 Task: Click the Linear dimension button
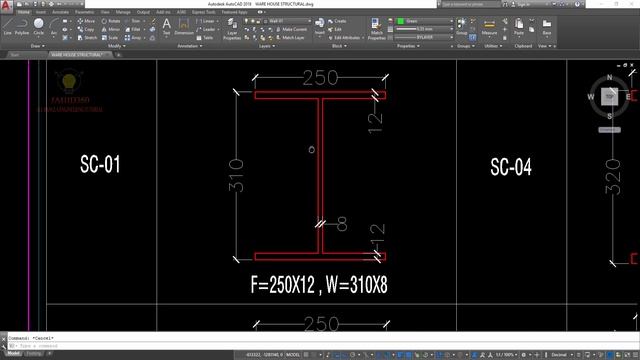point(206,21)
